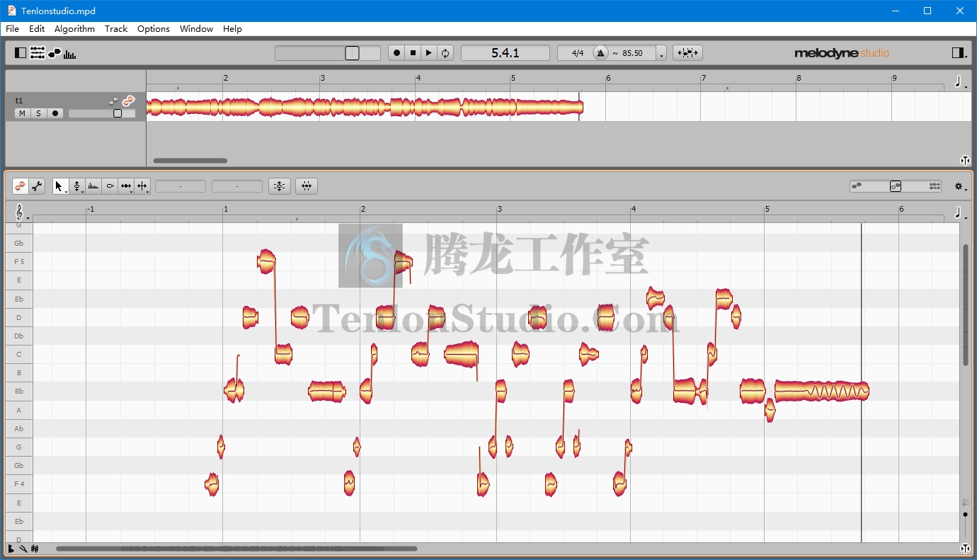Toggle the metronome click
Screen dimensions: 977x560
click(x=600, y=53)
